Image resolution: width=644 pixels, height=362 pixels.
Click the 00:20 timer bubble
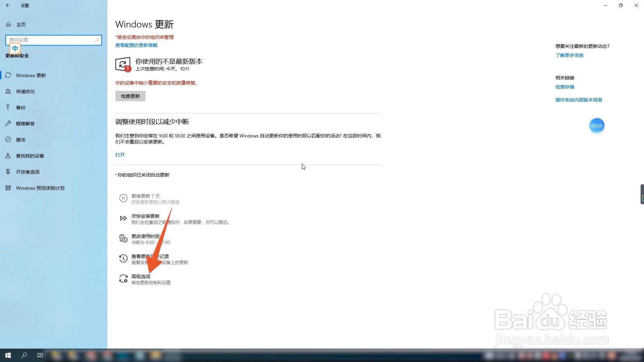coord(597,126)
